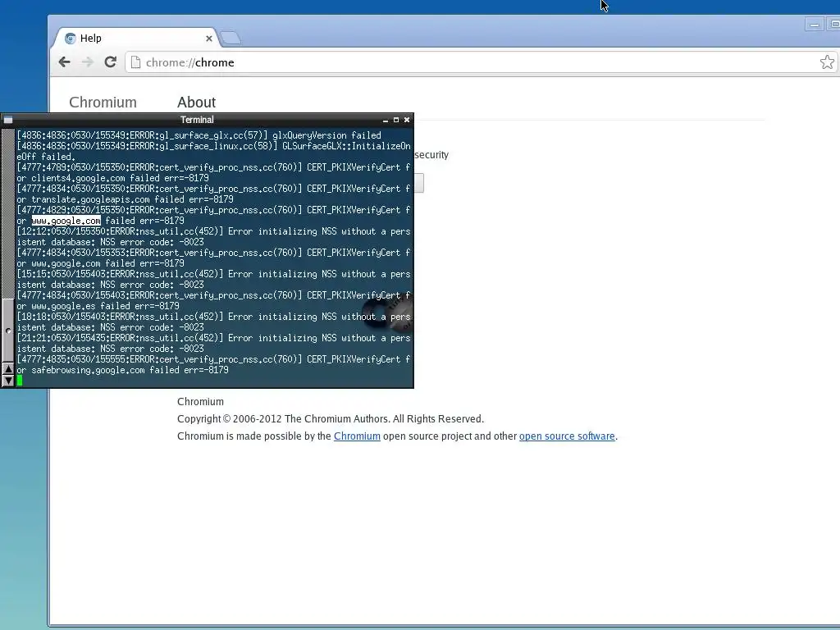This screenshot has width=840, height=630.
Task: Open a new tab with the new tab button
Action: point(231,38)
